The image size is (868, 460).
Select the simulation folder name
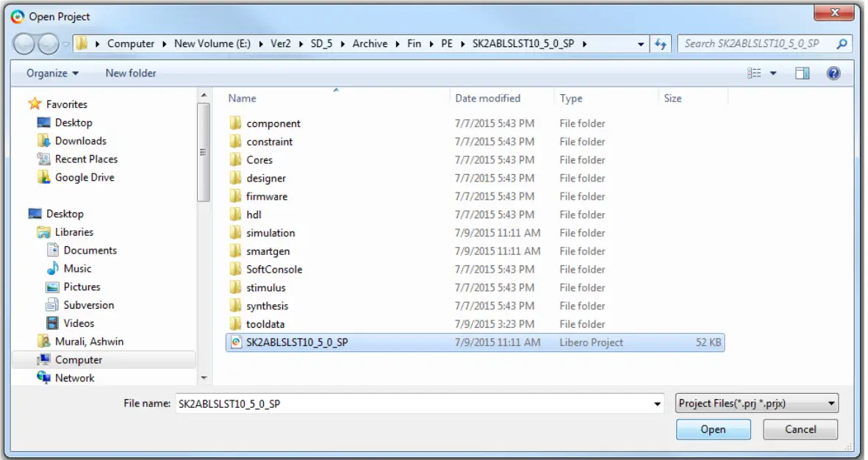pyautogui.click(x=270, y=233)
